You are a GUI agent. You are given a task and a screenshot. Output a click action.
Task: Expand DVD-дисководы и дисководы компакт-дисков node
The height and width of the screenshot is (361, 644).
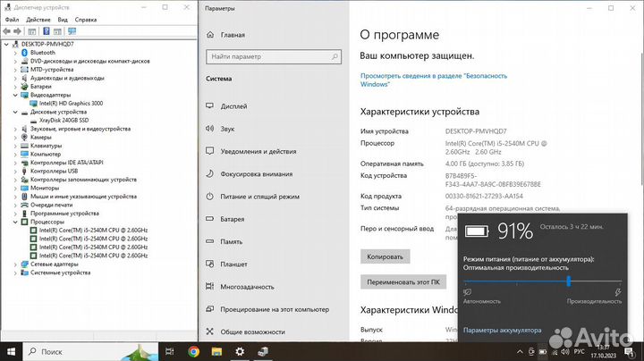pos(15,61)
